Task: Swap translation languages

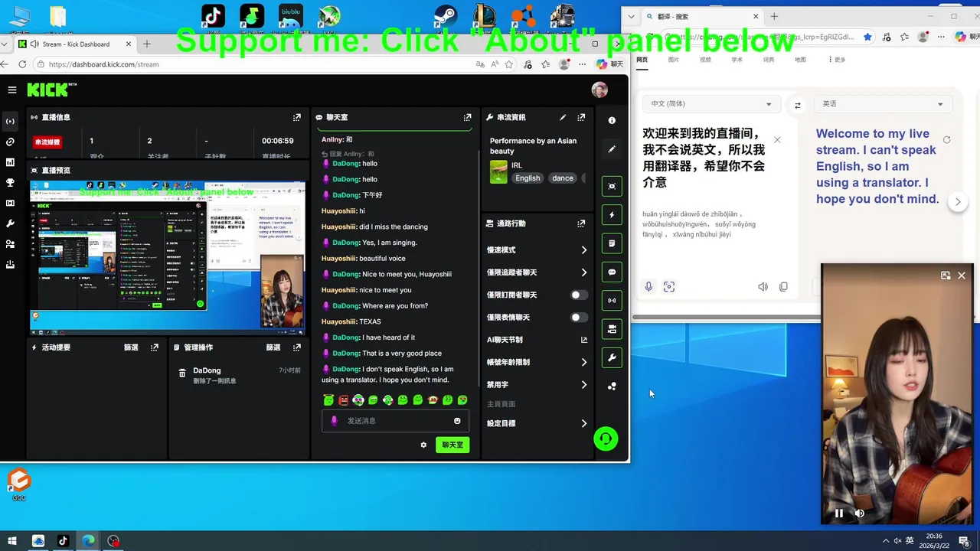Action: click(x=798, y=105)
